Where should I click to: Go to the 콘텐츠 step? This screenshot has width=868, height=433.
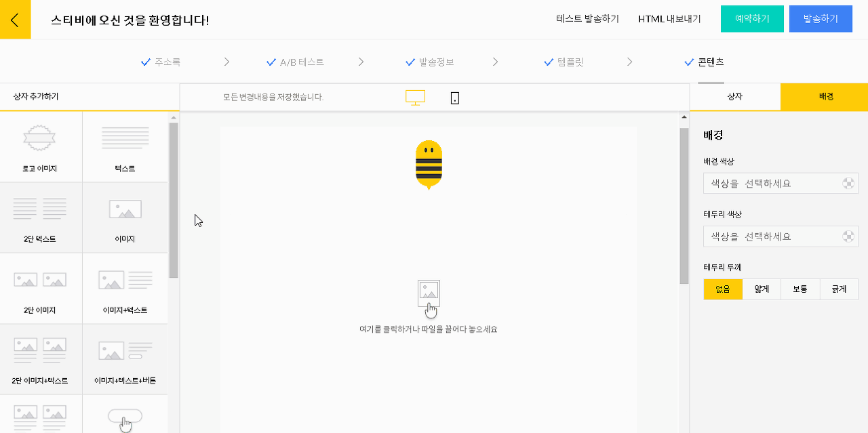point(704,62)
